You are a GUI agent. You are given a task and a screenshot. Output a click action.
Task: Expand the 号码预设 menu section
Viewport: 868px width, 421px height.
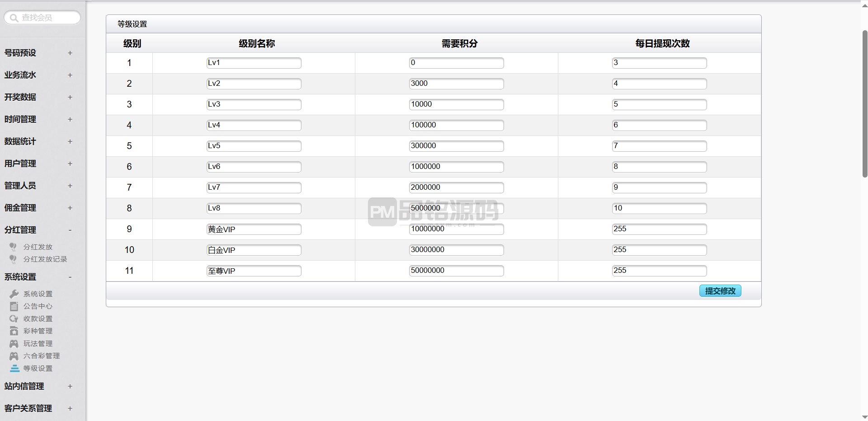(x=70, y=53)
